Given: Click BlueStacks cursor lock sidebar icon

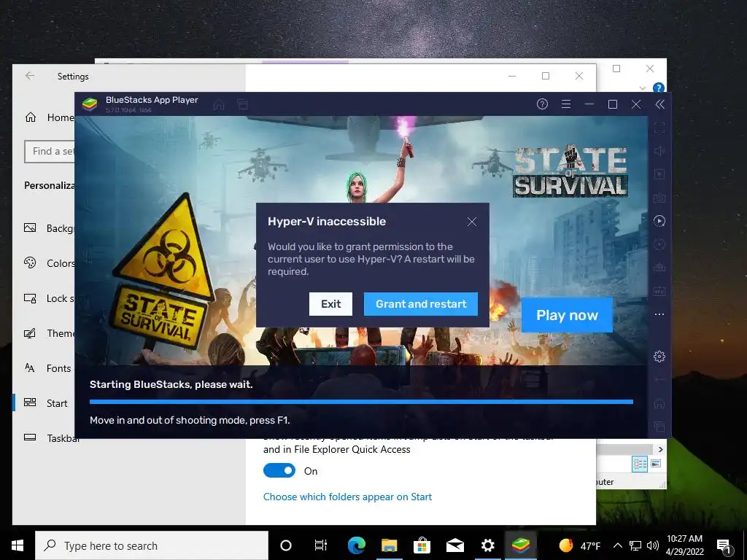Looking at the screenshot, I should 659,174.
